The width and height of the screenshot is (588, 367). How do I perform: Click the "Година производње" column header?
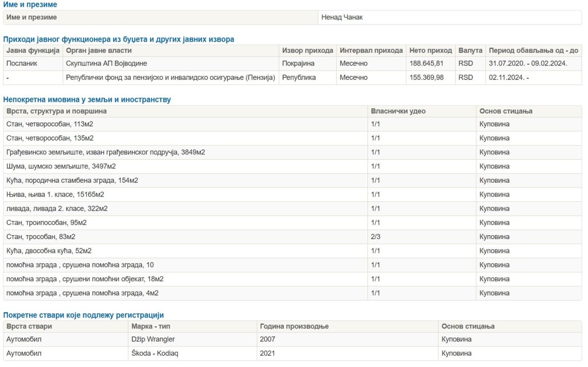(294, 326)
